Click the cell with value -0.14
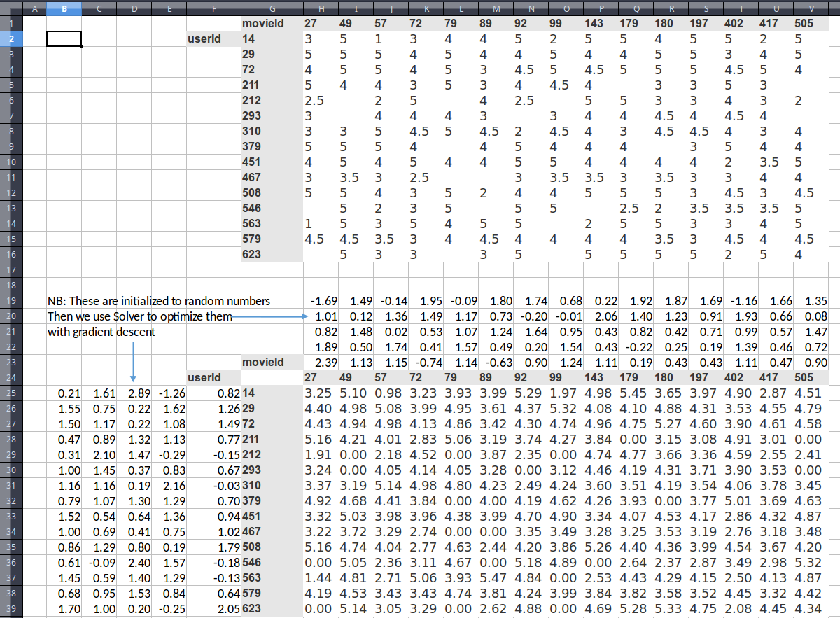The image size is (840, 618). 391,301
